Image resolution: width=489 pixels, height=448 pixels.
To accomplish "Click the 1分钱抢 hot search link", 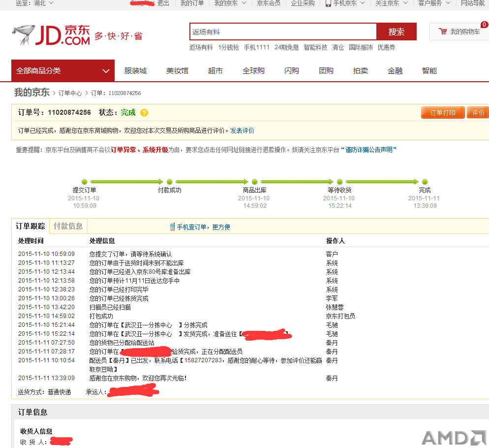I will 228,47.
